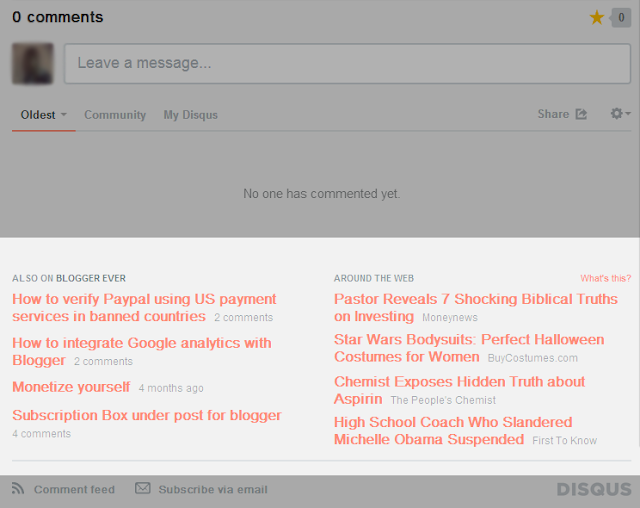This screenshot has height=508, width=640.
Task: Open the Monetize yourself link
Action: (x=71, y=387)
